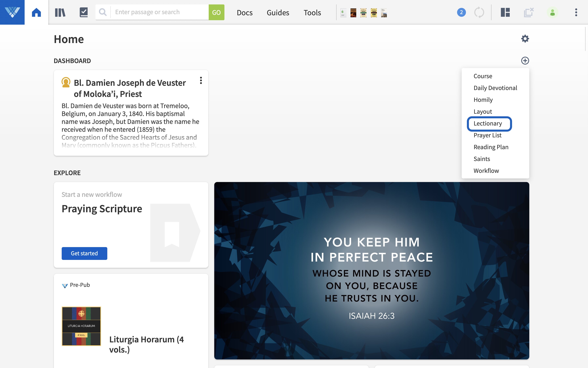
Task: Open the Factbook checkmark icon
Action: coord(84,12)
